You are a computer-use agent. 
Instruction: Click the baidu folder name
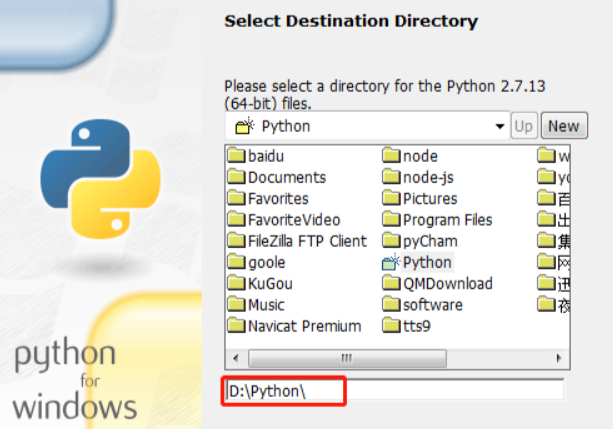pos(266,156)
